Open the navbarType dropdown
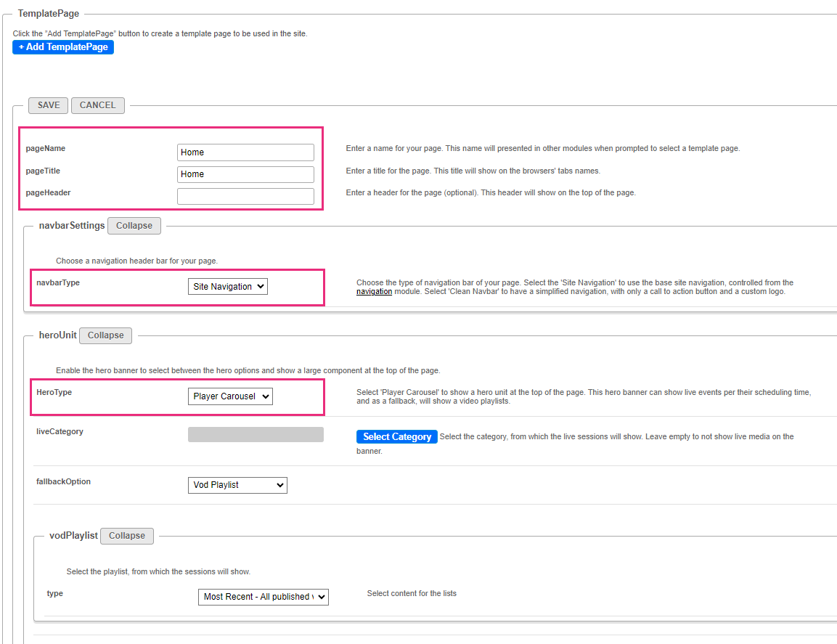Viewport: 837px width, 644px height. (227, 286)
